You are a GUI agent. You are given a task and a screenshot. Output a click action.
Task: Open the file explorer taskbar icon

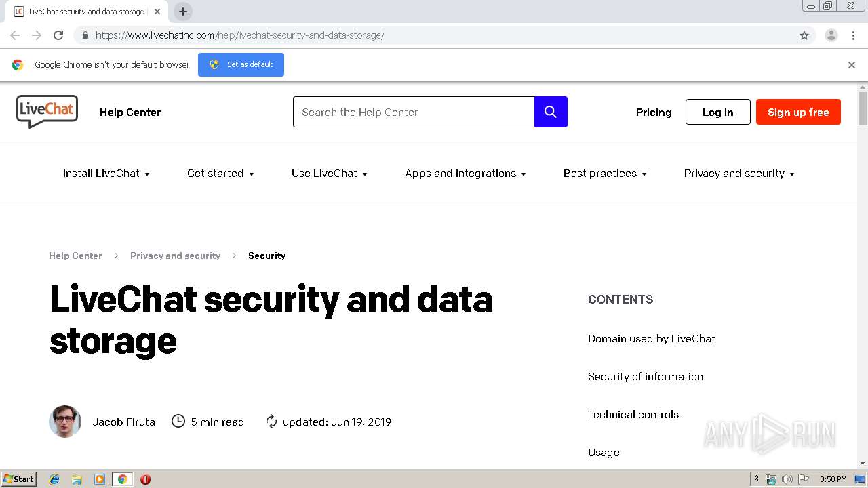tap(77, 479)
